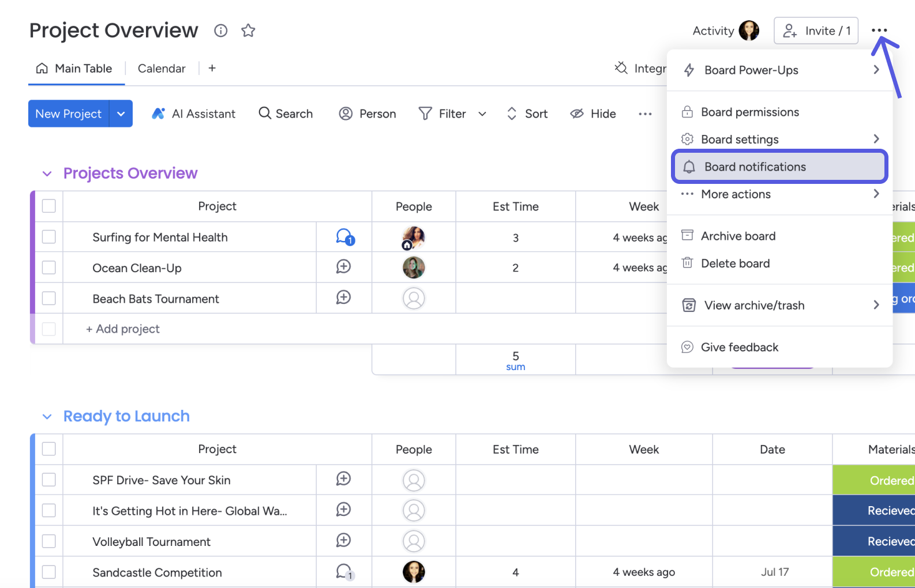The image size is (915, 588).
Task: Expand the Filter dropdown chevron
Action: coord(482,114)
